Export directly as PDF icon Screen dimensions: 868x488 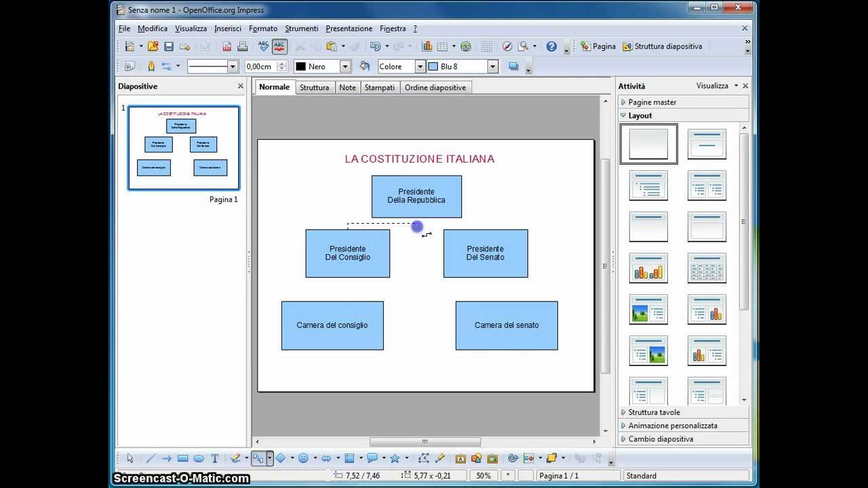point(226,46)
